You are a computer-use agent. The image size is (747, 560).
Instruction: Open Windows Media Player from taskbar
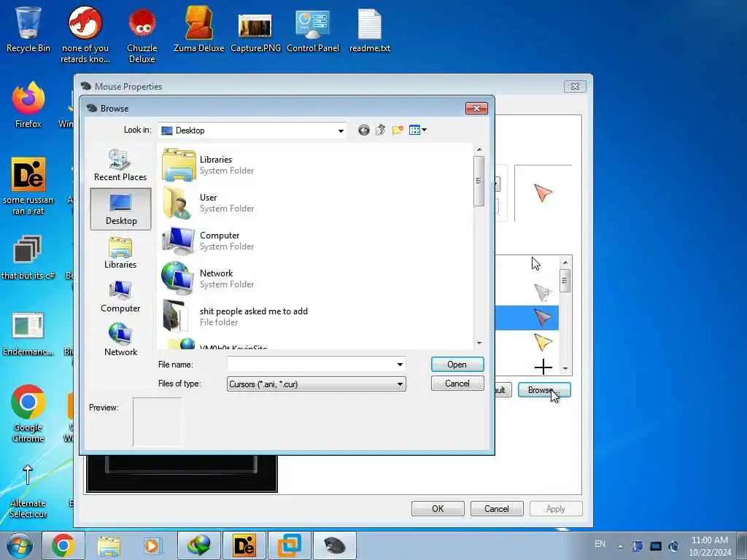click(152, 545)
